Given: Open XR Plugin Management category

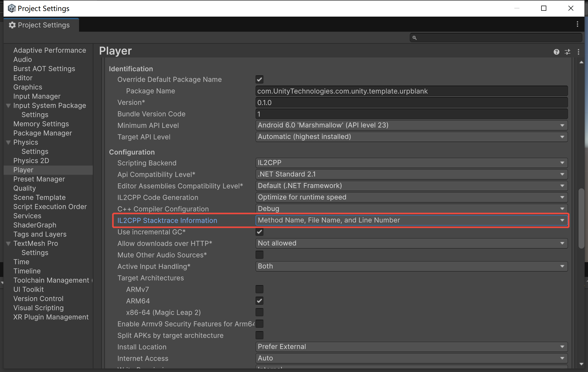Looking at the screenshot, I should click(51, 317).
